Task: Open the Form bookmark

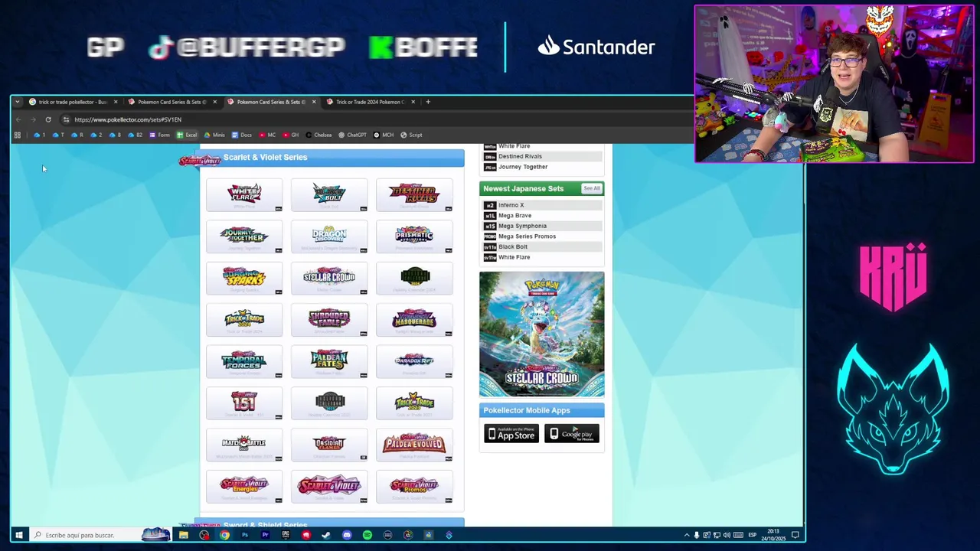Action: [x=159, y=135]
